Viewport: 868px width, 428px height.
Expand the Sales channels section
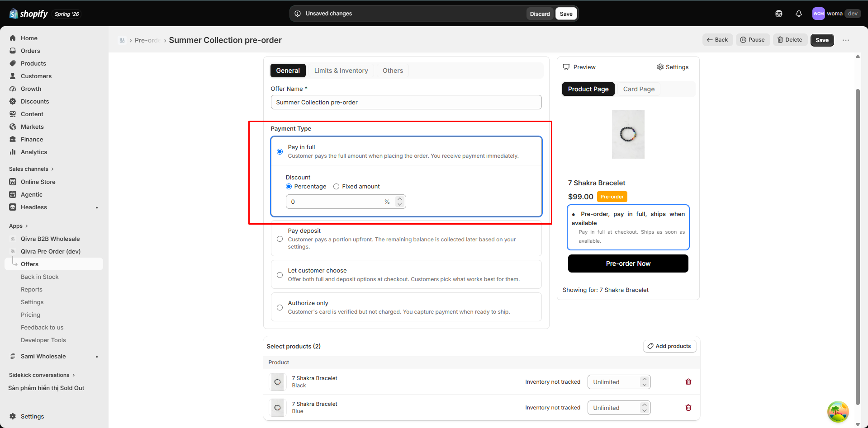(32, 169)
